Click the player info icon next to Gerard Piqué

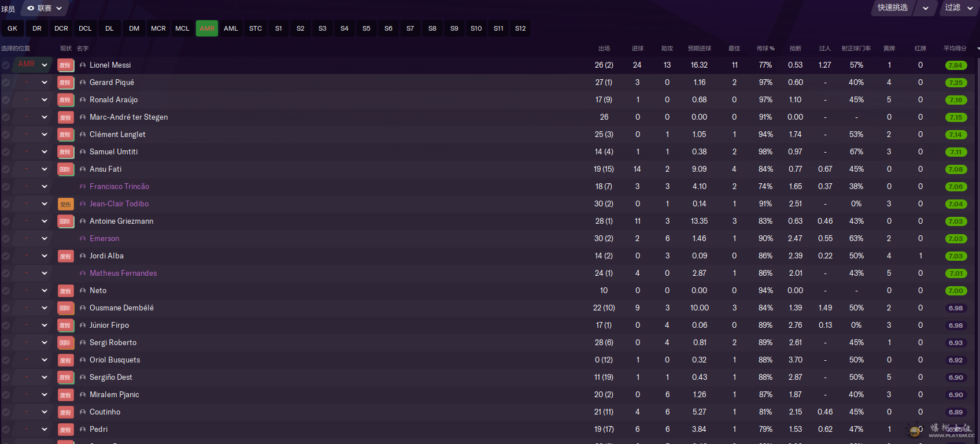point(83,83)
